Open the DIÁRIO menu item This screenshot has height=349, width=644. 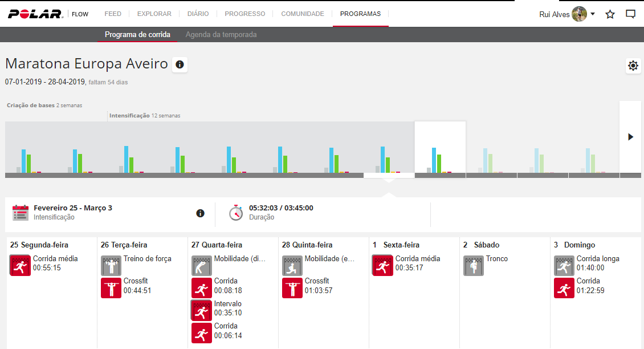coord(198,14)
